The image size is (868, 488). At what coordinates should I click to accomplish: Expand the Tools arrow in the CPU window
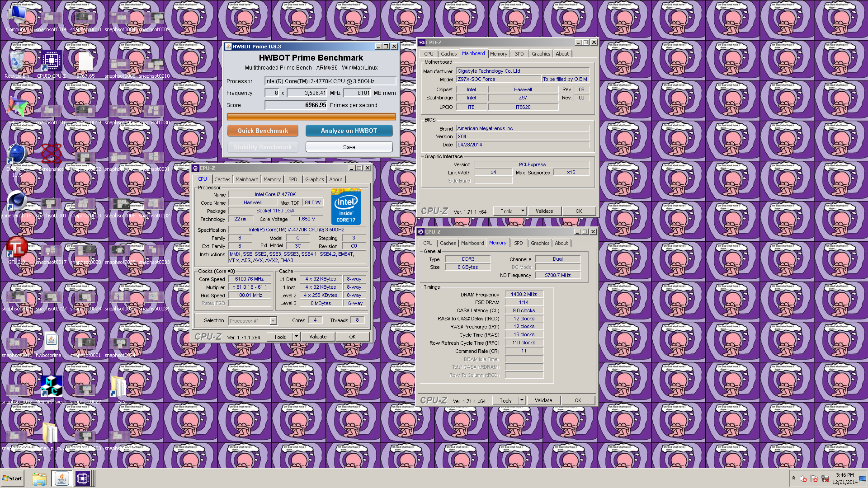pos(296,337)
